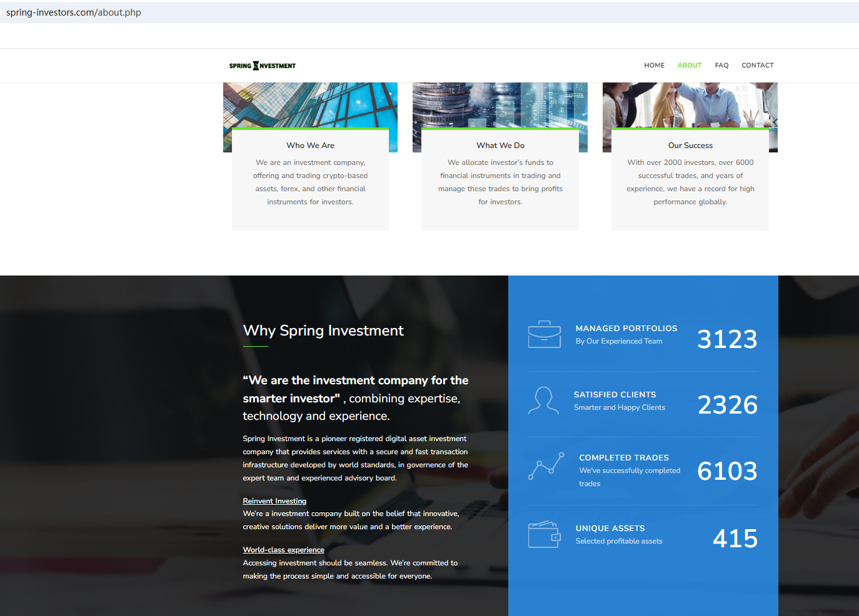Click the briefcase icon for Managed Portfolios

click(544, 334)
